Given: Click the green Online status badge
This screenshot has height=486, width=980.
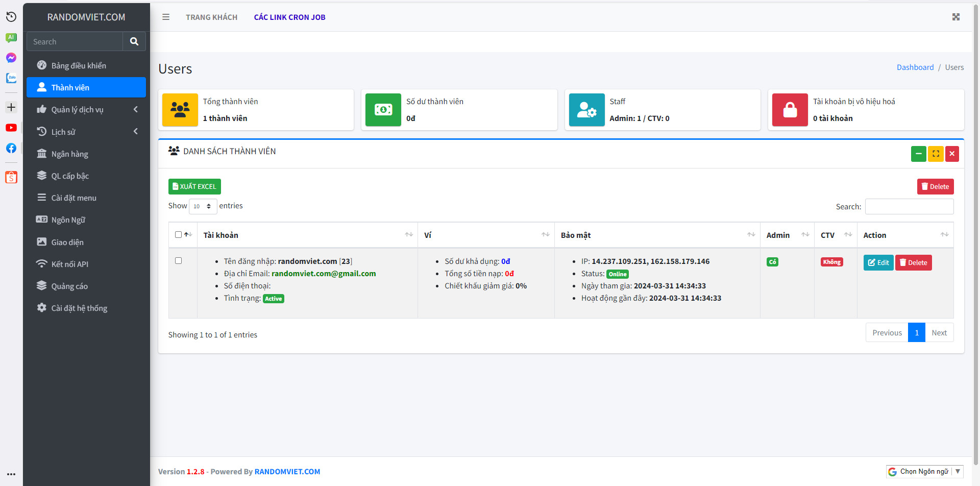Looking at the screenshot, I should coord(617,274).
